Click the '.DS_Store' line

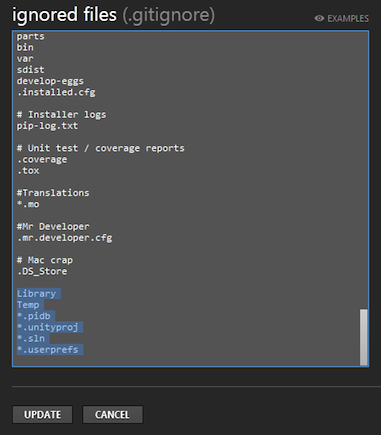pyautogui.click(x=42, y=271)
